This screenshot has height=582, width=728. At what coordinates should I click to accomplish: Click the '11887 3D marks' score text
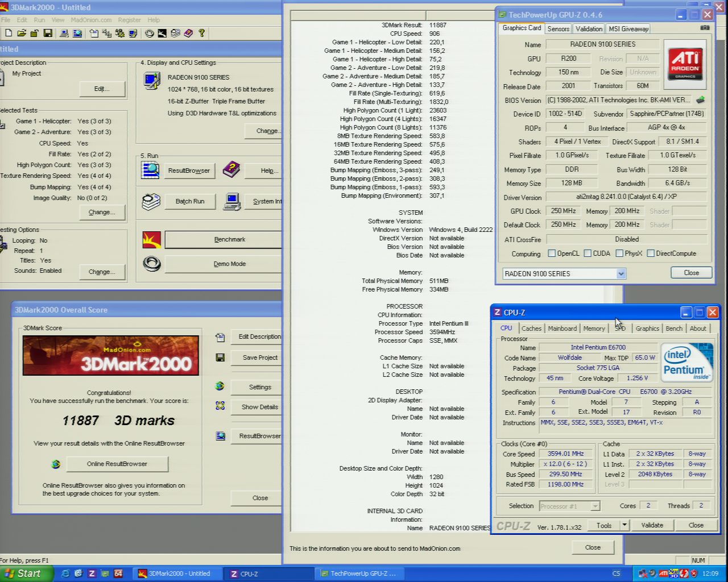(x=118, y=421)
